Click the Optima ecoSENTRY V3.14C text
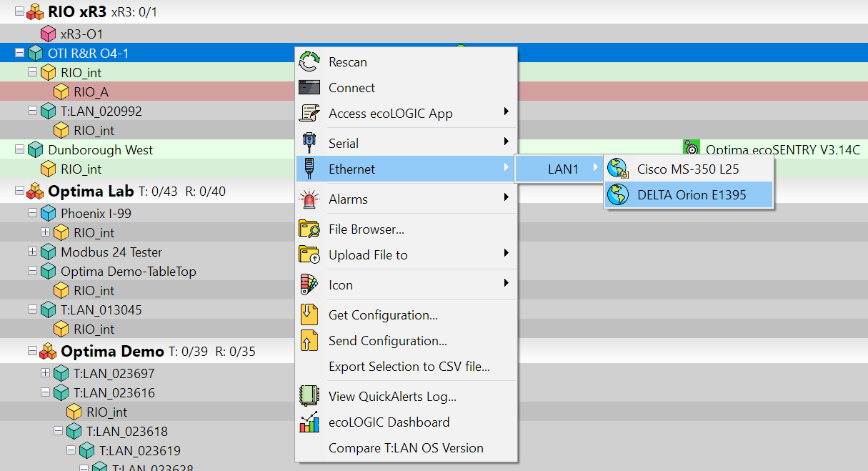Screen dimensions: 868x471 783,150
